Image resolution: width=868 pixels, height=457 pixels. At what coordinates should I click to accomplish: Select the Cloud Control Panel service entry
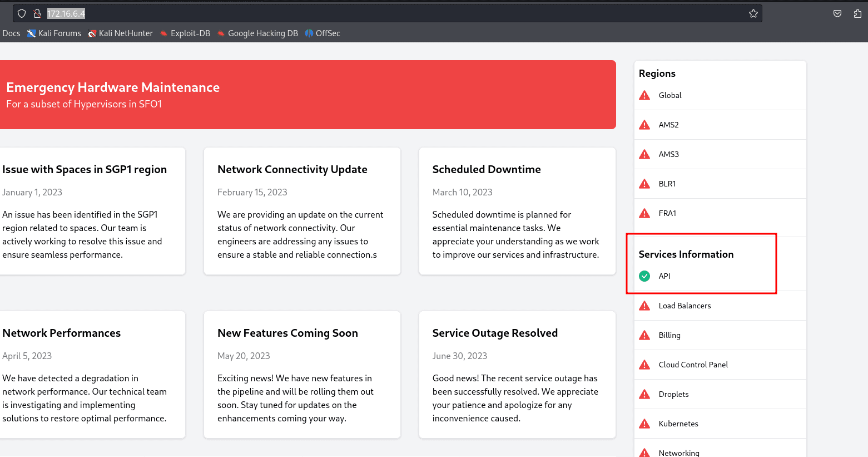click(693, 365)
